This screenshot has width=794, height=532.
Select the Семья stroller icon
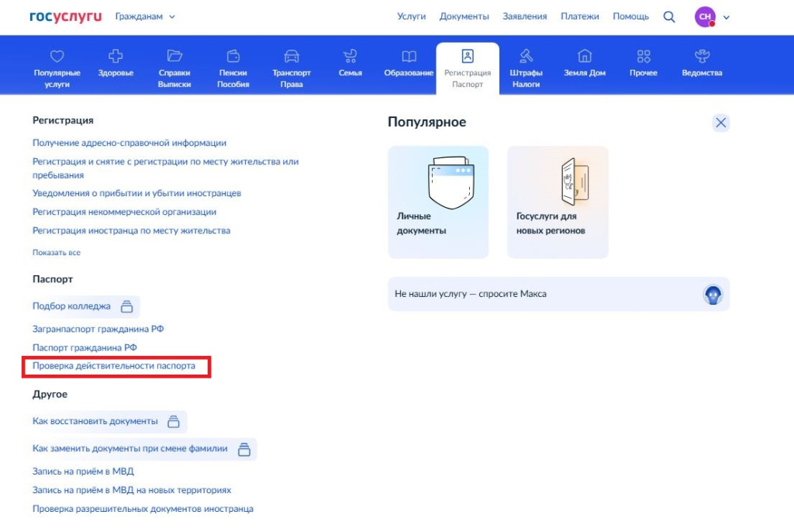tap(350, 56)
